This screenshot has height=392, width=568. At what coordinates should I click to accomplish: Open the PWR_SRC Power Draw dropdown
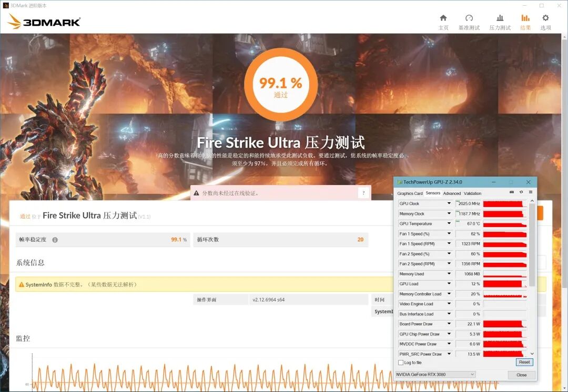(449, 354)
